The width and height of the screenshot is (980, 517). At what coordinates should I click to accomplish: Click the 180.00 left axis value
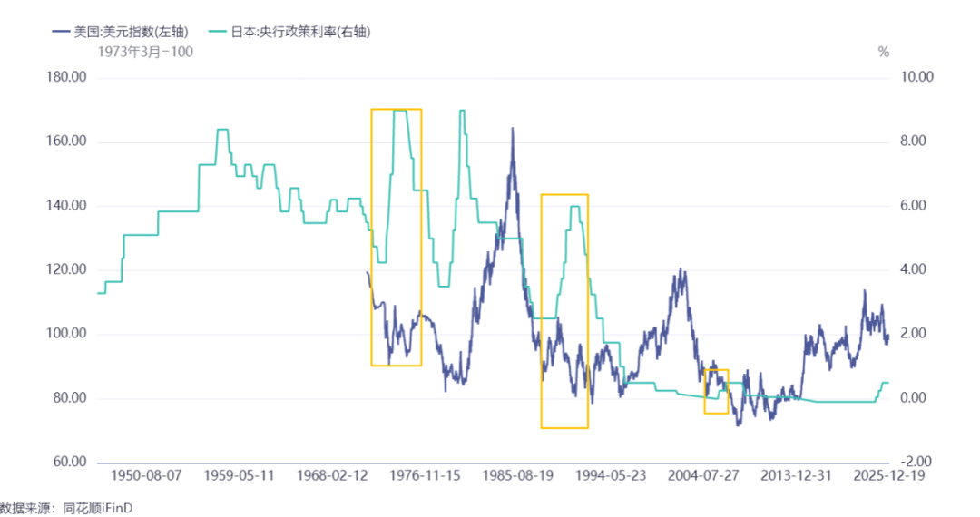point(66,77)
